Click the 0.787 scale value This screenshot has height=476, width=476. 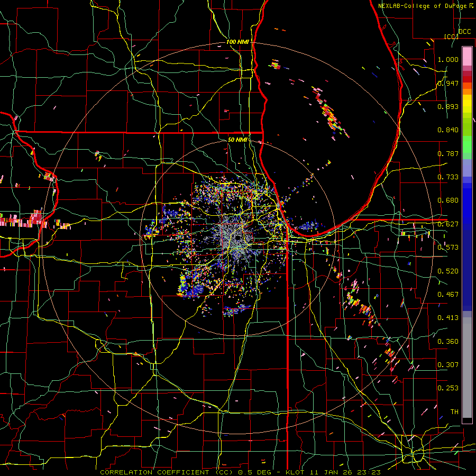click(x=448, y=153)
